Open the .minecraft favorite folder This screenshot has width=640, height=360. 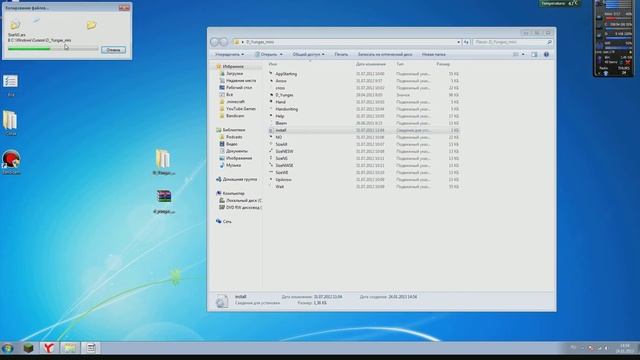point(235,102)
